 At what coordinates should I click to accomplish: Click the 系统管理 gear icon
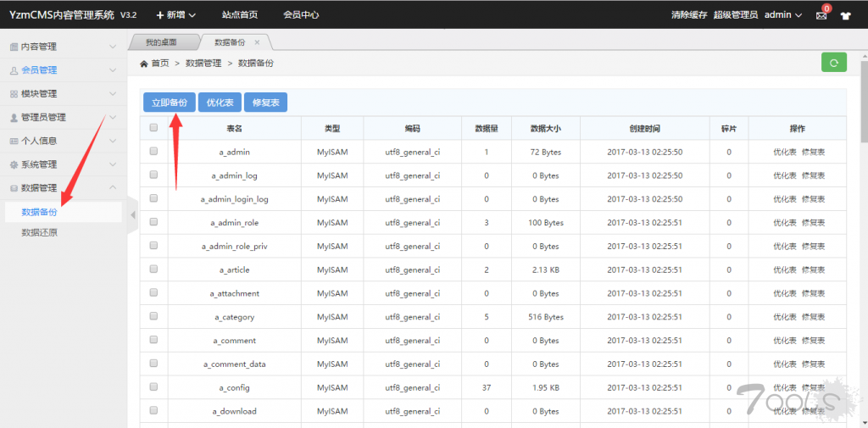(x=14, y=164)
